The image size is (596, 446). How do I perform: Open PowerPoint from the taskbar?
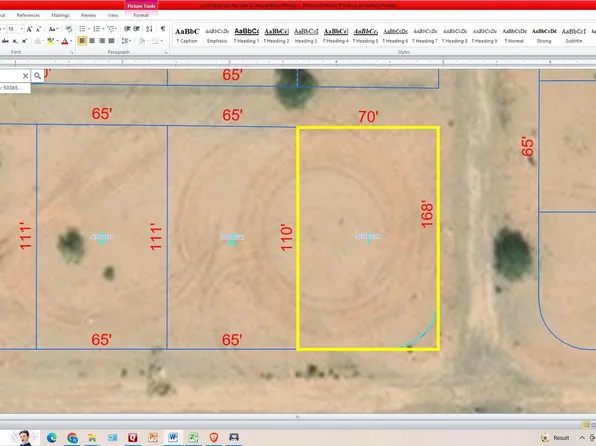pos(153,438)
